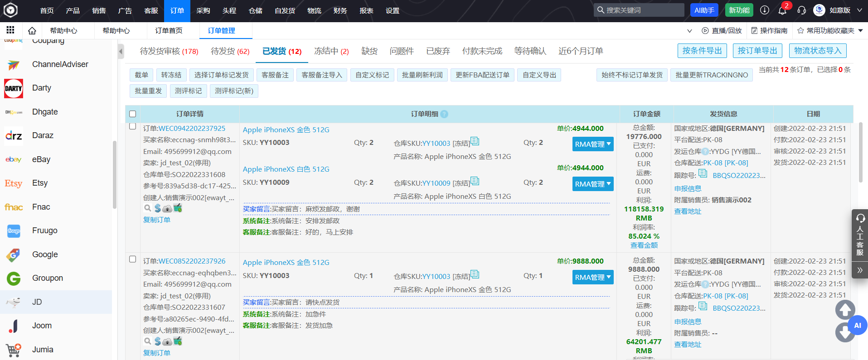Open RMA管理 dropdown for YY10009 item

(592, 184)
